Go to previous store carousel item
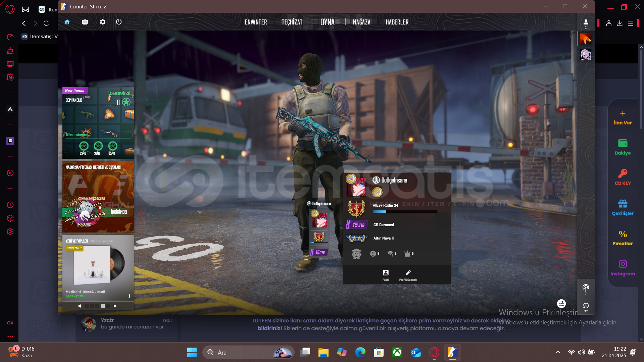The image size is (644, 362). (79, 306)
